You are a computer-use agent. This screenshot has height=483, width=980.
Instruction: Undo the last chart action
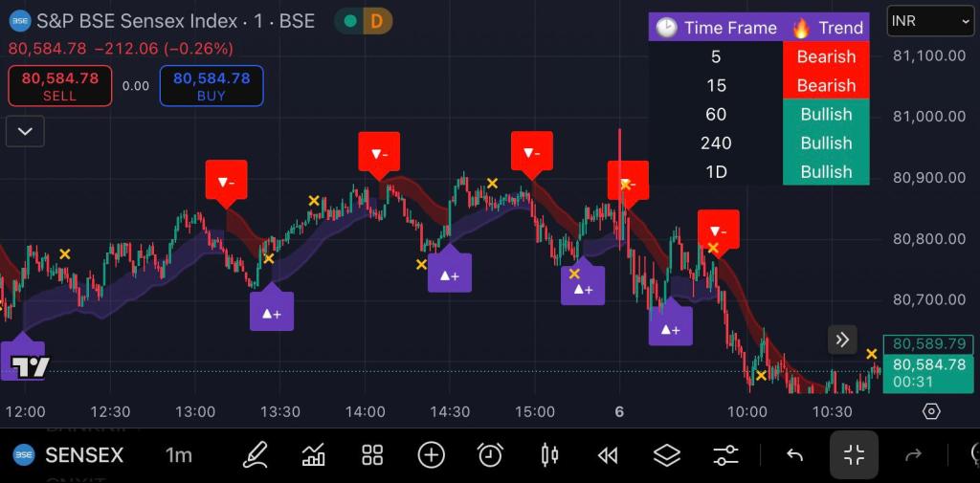coord(794,455)
